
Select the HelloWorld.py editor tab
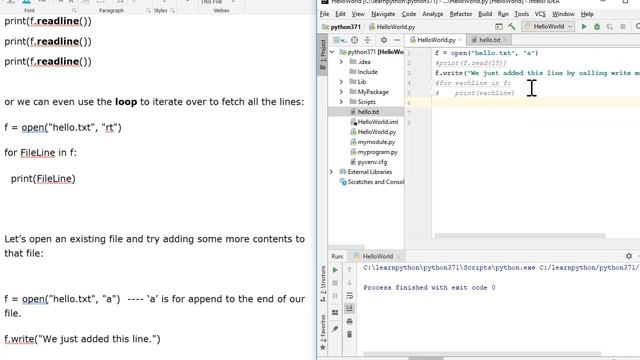(436, 40)
